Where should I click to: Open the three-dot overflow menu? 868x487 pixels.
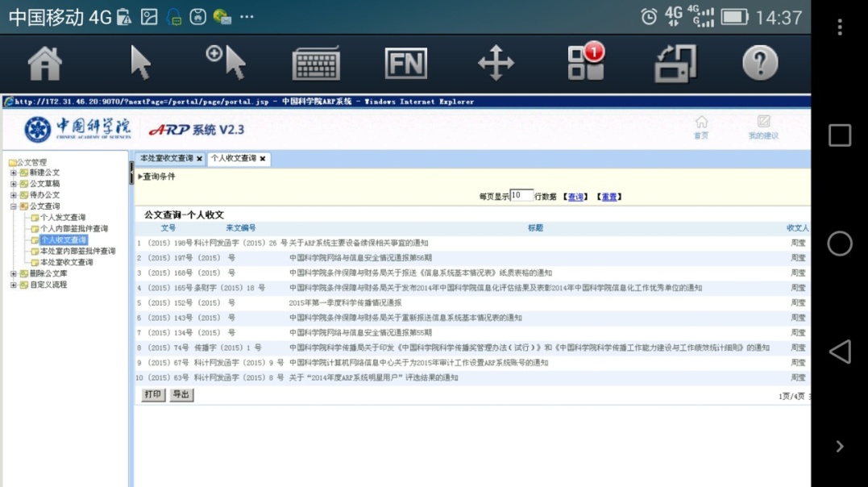(840, 27)
